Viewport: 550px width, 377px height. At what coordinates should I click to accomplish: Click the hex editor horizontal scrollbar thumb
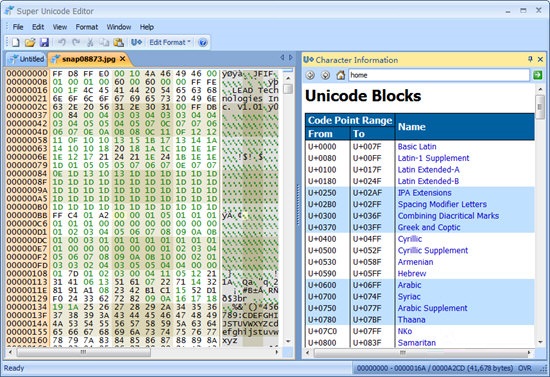pyautogui.click(x=83, y=352)
